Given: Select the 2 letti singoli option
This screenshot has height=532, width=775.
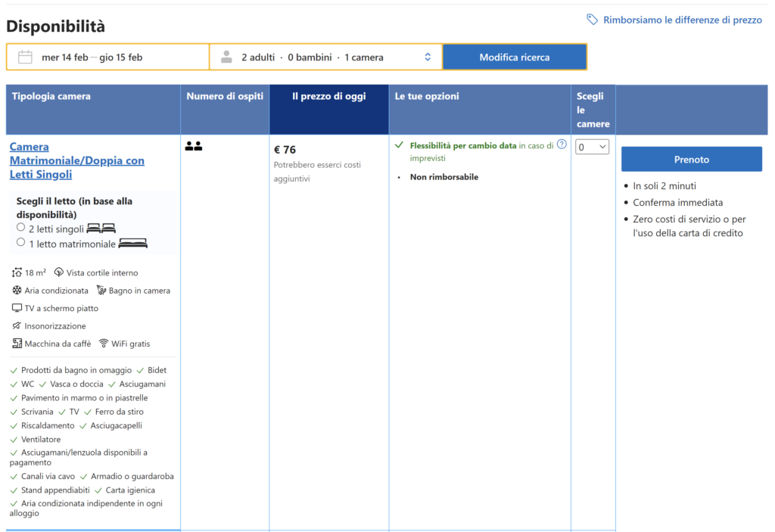Looking at the screenshot, I should [21, 228].
